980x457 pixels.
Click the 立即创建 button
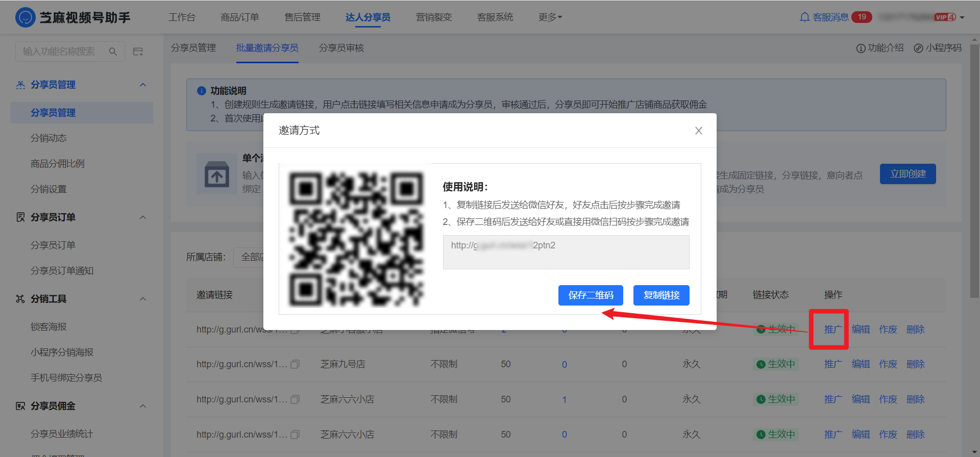click(x=908, y=174)
